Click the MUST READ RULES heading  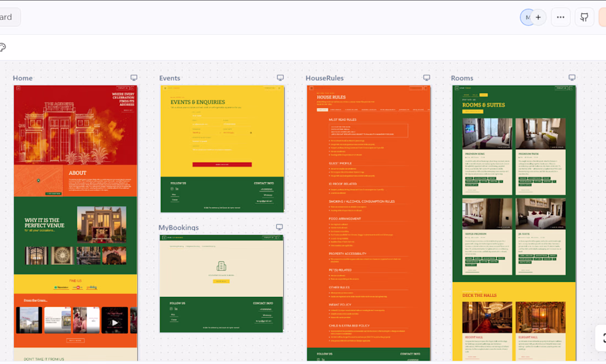[343, 120]
